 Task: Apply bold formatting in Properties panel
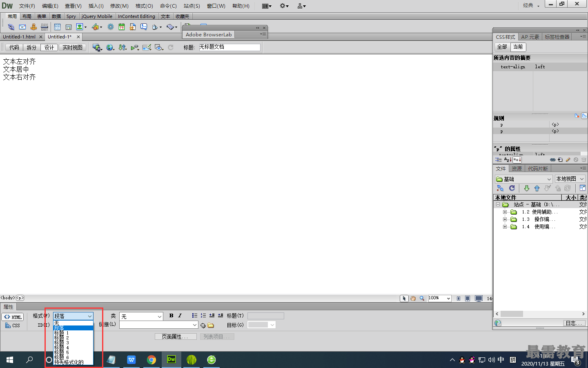coord(171,316)
